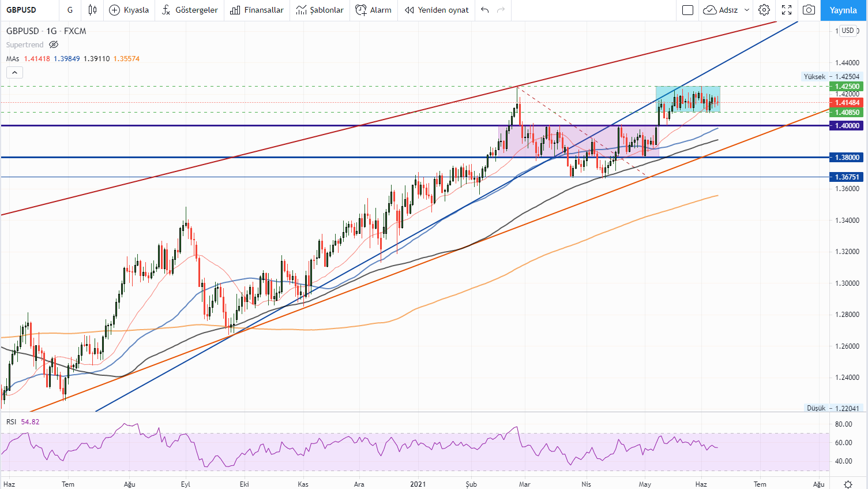Viewport: 868px width, 489px height.
Task: Create an Alarm alert
Action: (373, 10)
